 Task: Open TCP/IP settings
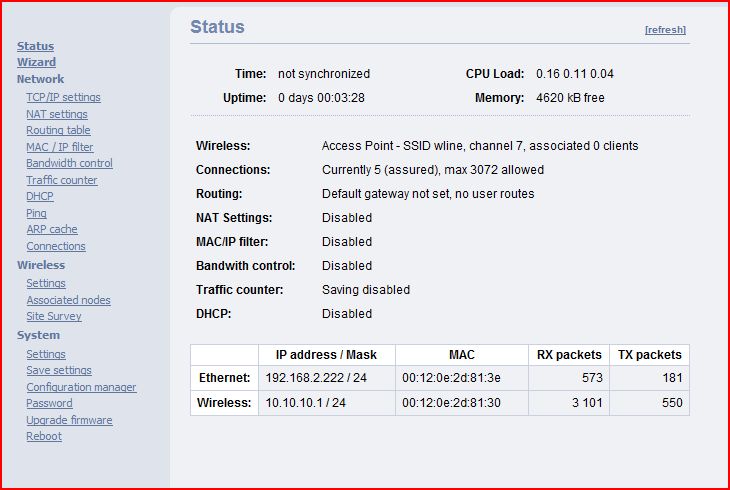(x=63, y=97)
